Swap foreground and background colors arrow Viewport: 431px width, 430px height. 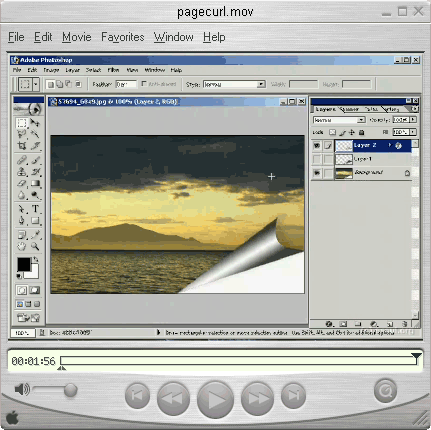(36, 259)
